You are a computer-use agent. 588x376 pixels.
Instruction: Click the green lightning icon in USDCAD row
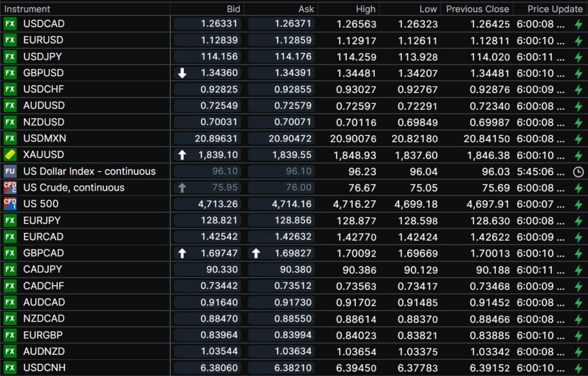[x=578, y=24]
